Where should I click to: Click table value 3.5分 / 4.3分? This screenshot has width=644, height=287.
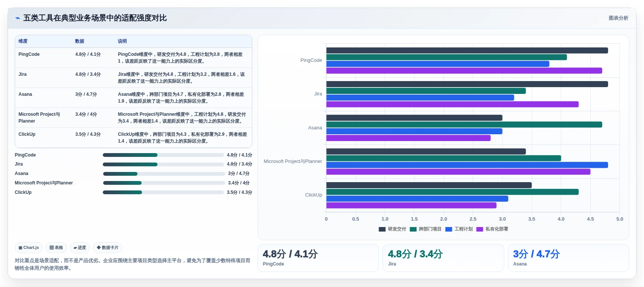[x=88, y=134]
